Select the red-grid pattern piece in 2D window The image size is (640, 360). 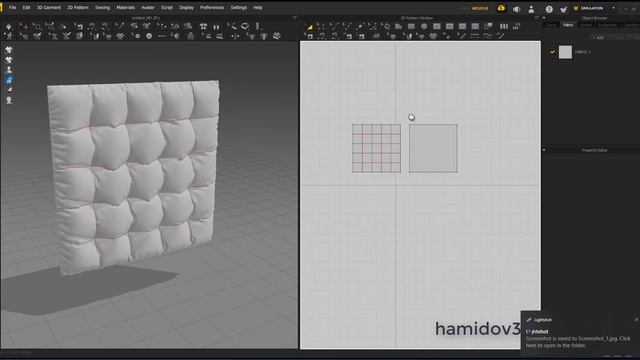click(x=376, y=148)
